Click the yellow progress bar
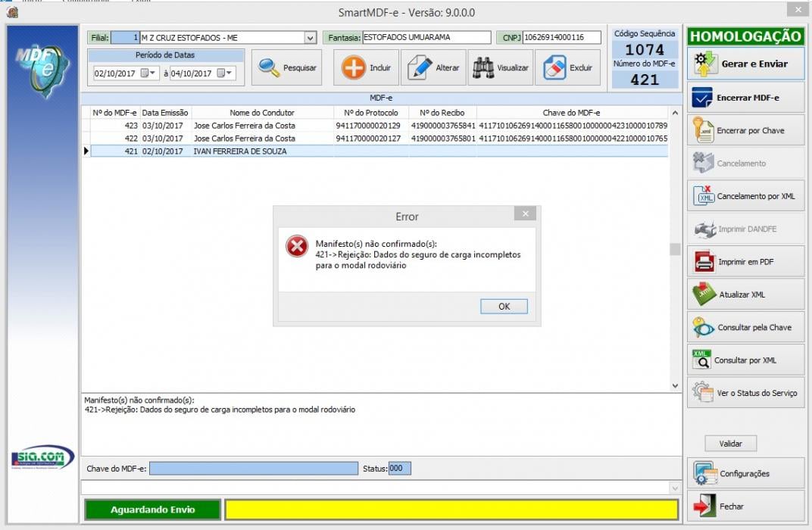812x530 pixels. coord(451,510)
